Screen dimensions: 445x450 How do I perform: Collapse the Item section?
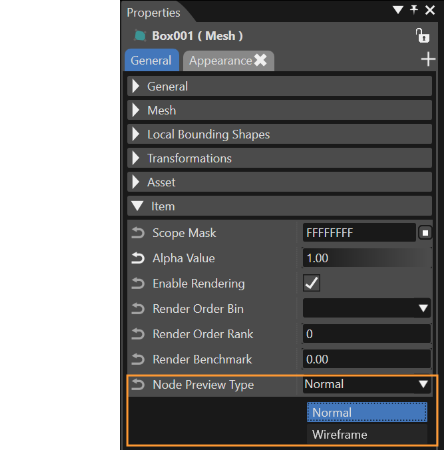[279, 206]
